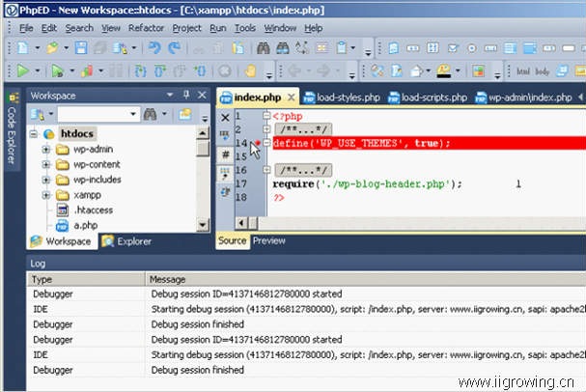Viewport: 586px width, 392px height.
Task: Click the Profiler bar chart icon
Action: click(x=87, y=70)
